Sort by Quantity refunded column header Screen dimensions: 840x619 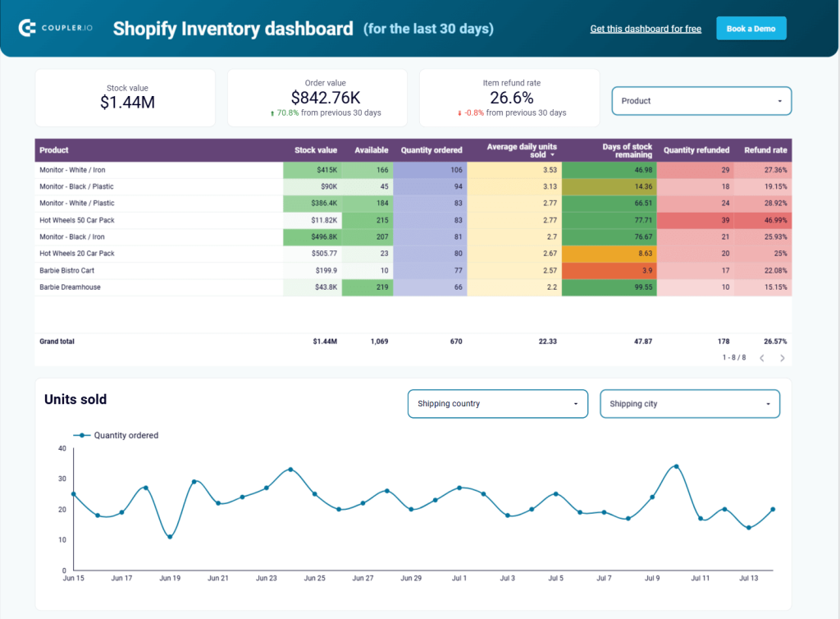696,150
